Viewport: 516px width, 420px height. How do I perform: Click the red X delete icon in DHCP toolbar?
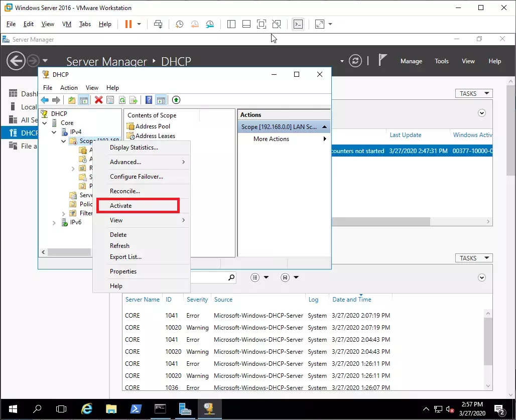coord(99,100)
